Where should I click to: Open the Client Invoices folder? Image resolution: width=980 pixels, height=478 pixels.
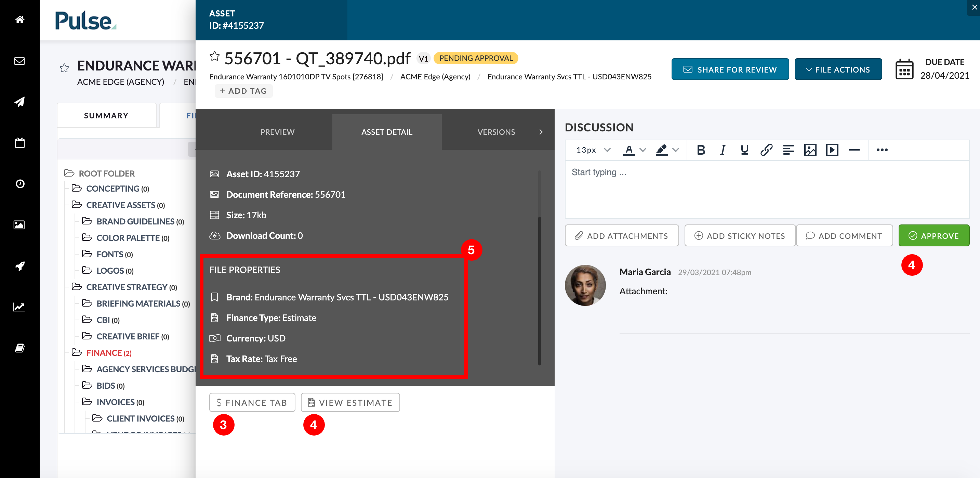(x=138, y=418)
